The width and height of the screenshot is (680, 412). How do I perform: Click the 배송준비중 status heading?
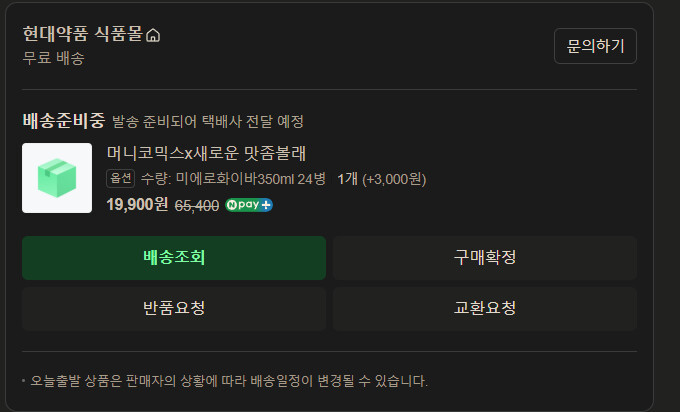click(64, 121)
